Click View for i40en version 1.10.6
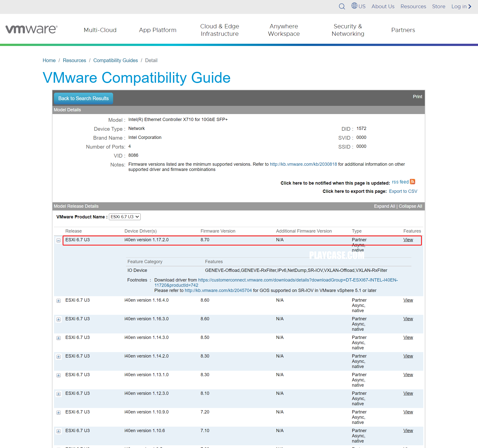The width and height of the screenshot is (478, 448). tap(408, 431)
